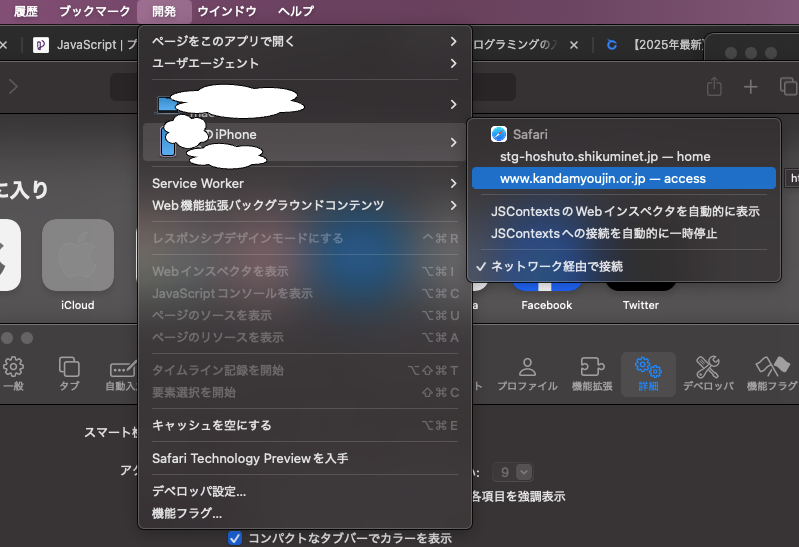Viewport: 799px width, 547px height.
Task: Open the iCloud favorite
Action: (x=77, y=265)
